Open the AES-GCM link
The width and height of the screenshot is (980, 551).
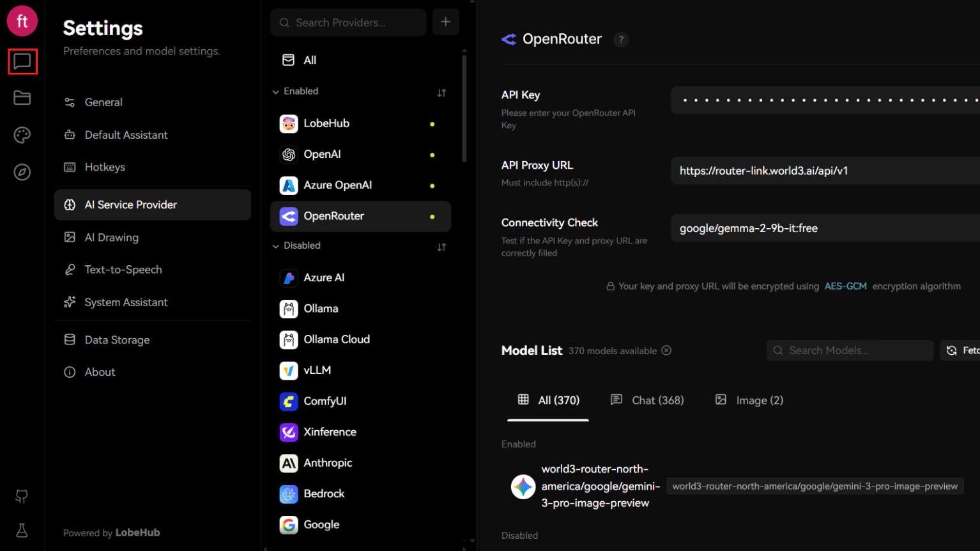pos(845,286)
